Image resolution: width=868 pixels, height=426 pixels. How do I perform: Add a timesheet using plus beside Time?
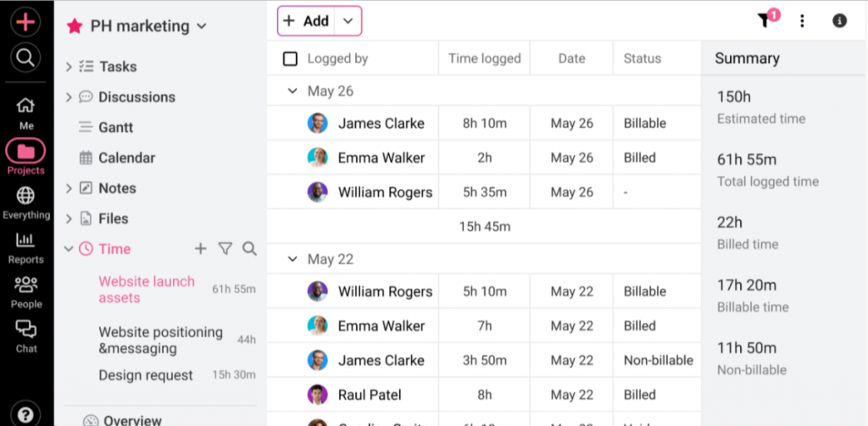[x=200, y=249]
